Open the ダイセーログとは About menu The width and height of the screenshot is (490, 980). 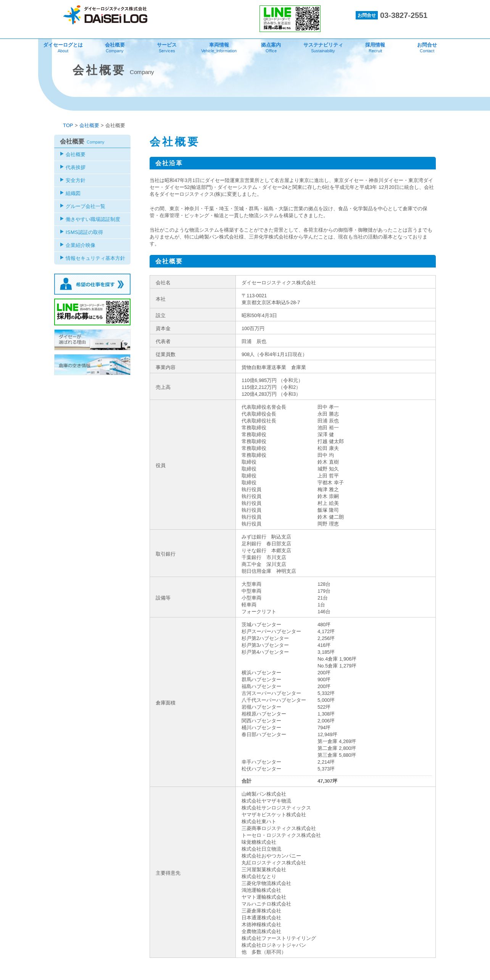tap(63, 47)
